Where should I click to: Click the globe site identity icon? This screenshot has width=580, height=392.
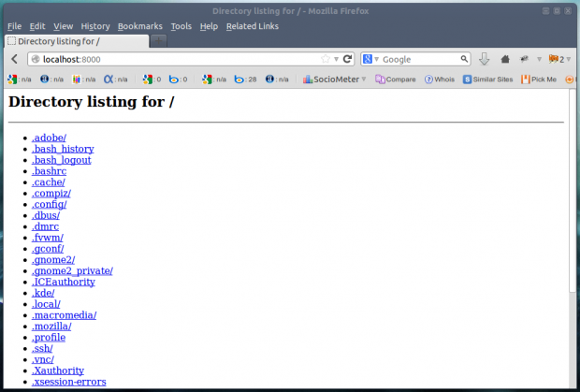pos(36,59)
